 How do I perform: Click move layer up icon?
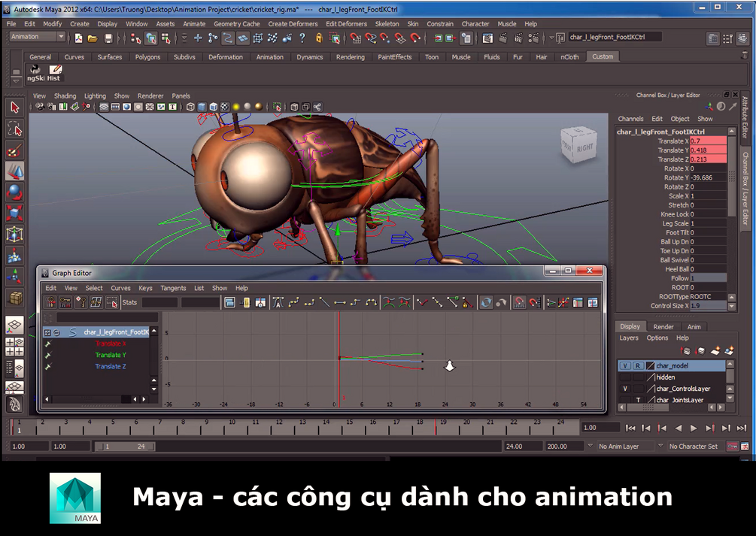coord(685,350)
